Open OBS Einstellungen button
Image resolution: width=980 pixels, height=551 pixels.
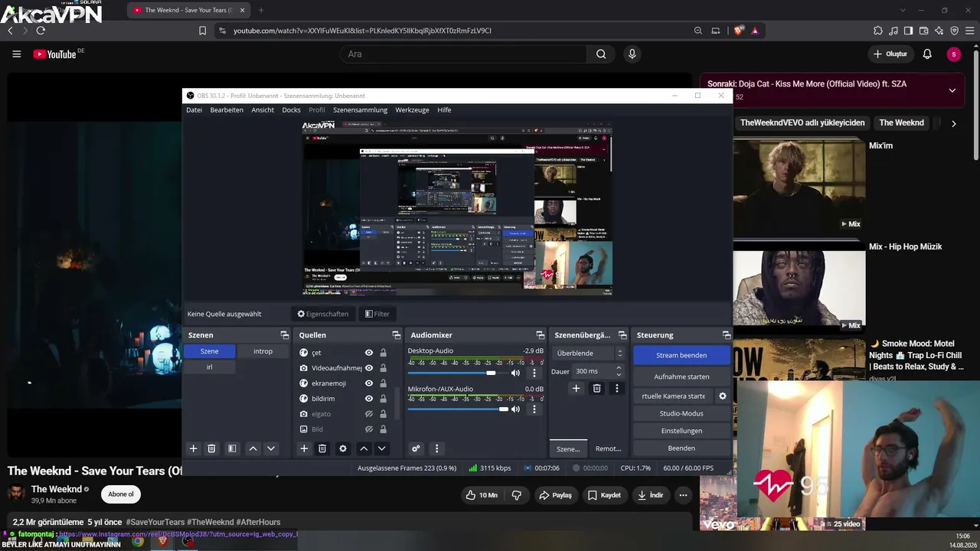tap(681, 431)
